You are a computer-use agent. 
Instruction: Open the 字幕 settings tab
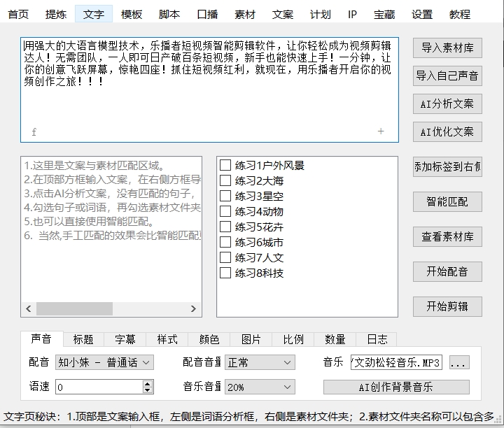(125, 339)
